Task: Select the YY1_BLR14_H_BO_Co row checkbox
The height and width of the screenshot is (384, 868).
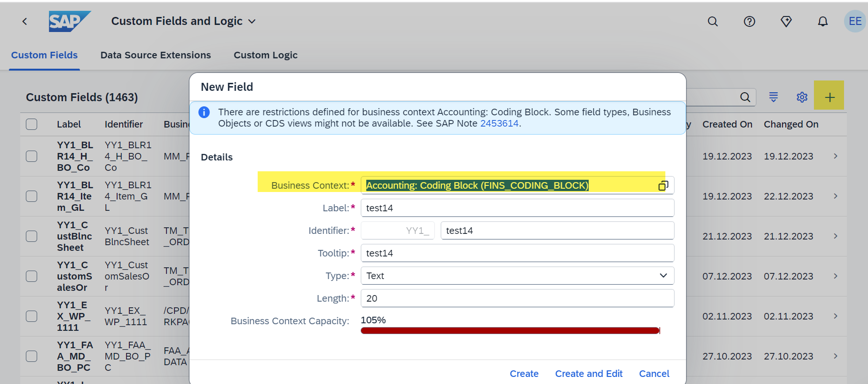Action: (32, 156)
